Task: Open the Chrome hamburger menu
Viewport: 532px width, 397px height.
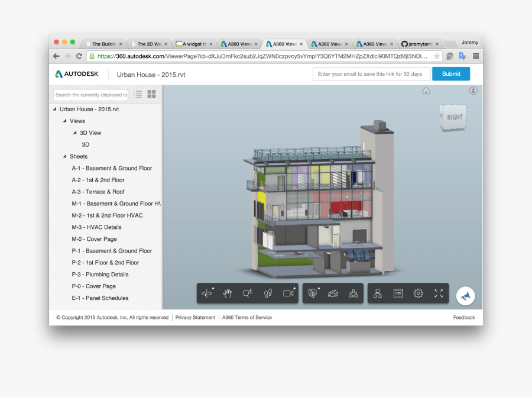Action: point(476,56)
